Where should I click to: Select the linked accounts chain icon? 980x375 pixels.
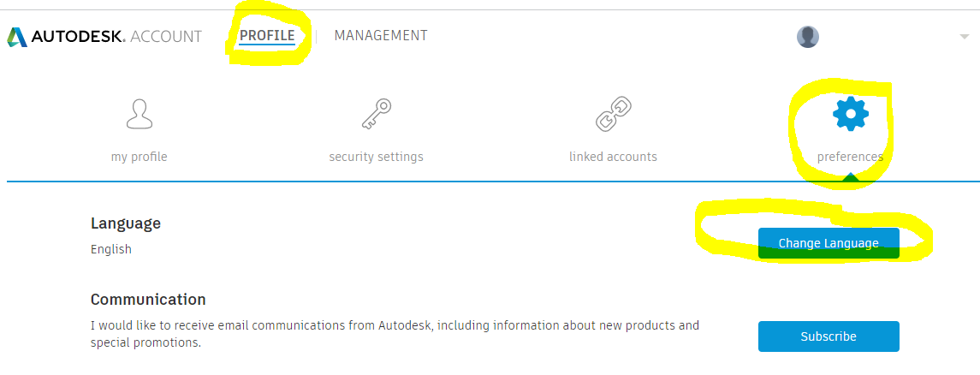coord(613,114)
